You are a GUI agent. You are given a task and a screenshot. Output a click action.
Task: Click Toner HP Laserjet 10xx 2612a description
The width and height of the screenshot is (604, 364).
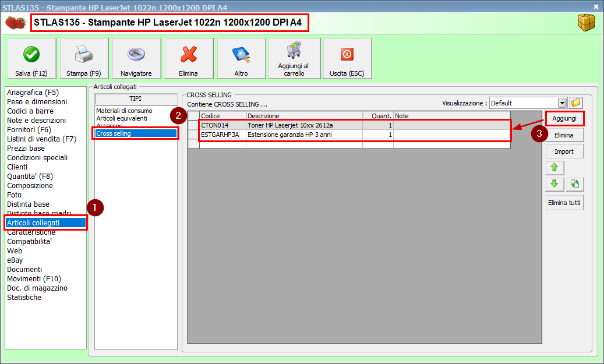click(304, 125)
